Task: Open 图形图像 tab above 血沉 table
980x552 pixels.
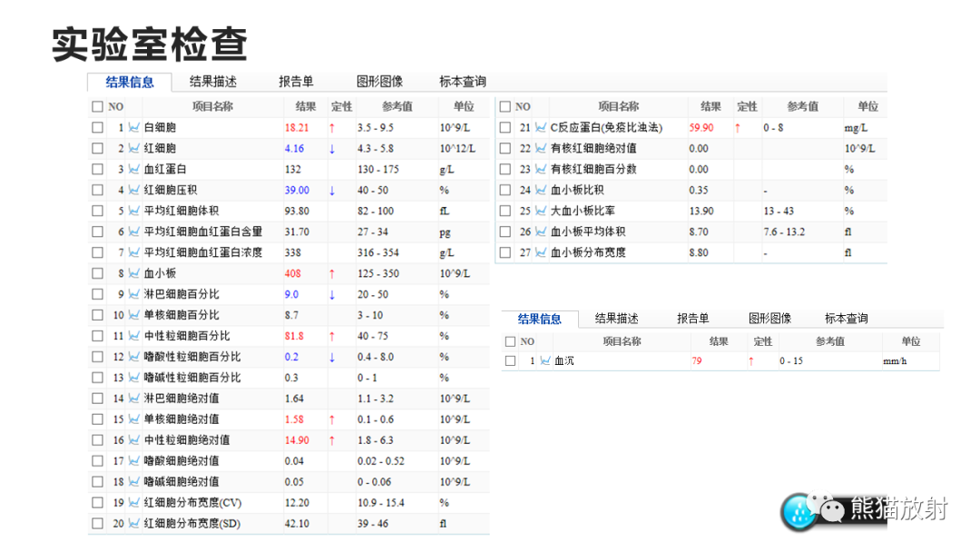Action: coord(770,319)
